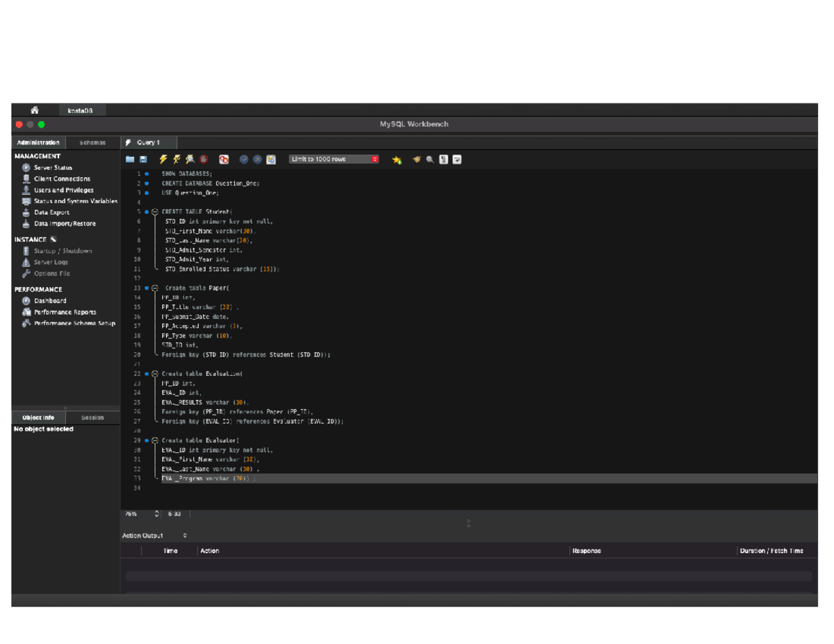This screenshot has height=644, width=834.
Task: Click the find magnifying glass toolbar icon
Action: [x=430, y=160]
